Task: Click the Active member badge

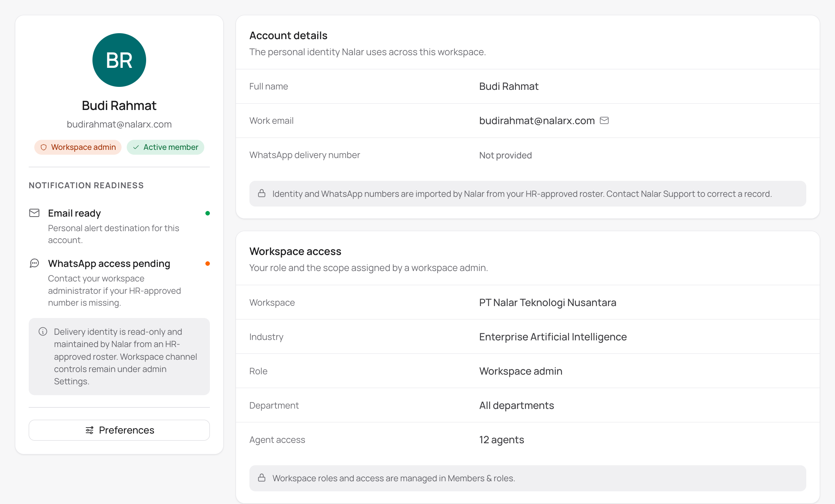Action: (166, 147)
